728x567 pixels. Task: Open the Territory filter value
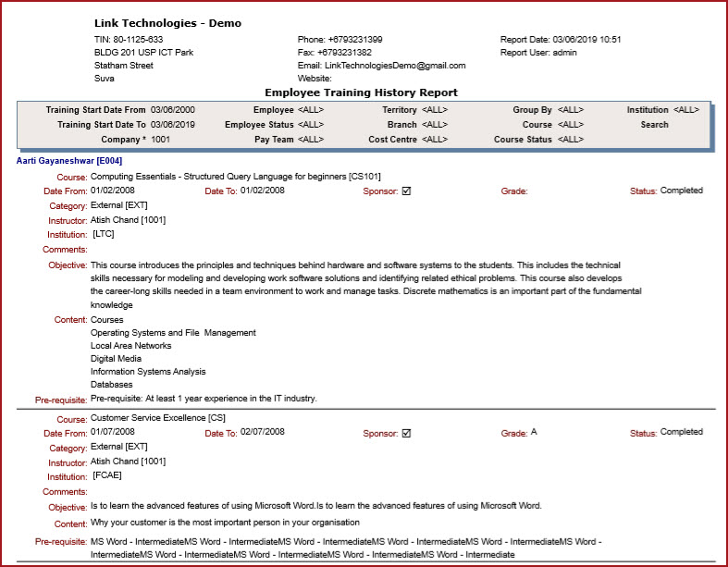pyautogui.click(x=435, y=110)
